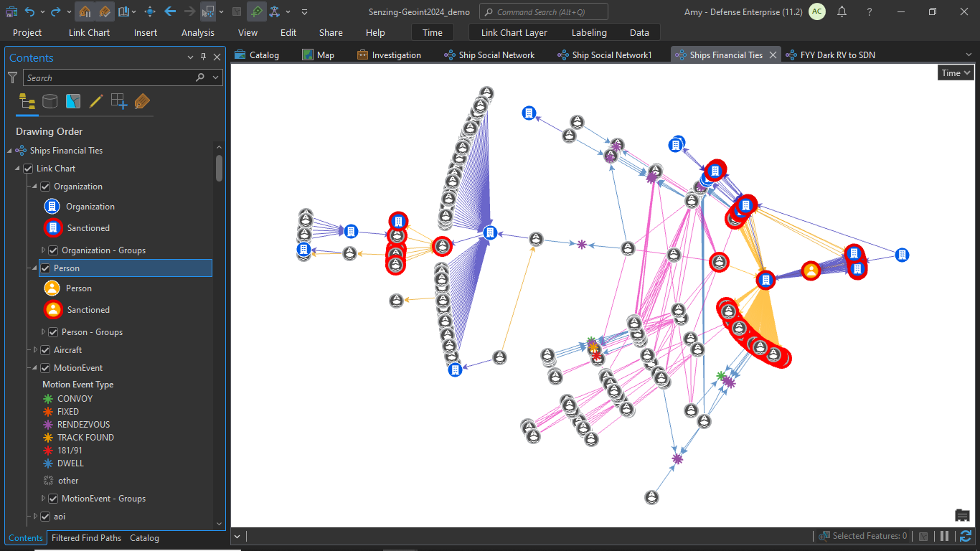Select the List By Editing pencil icon

coord(95,101)
